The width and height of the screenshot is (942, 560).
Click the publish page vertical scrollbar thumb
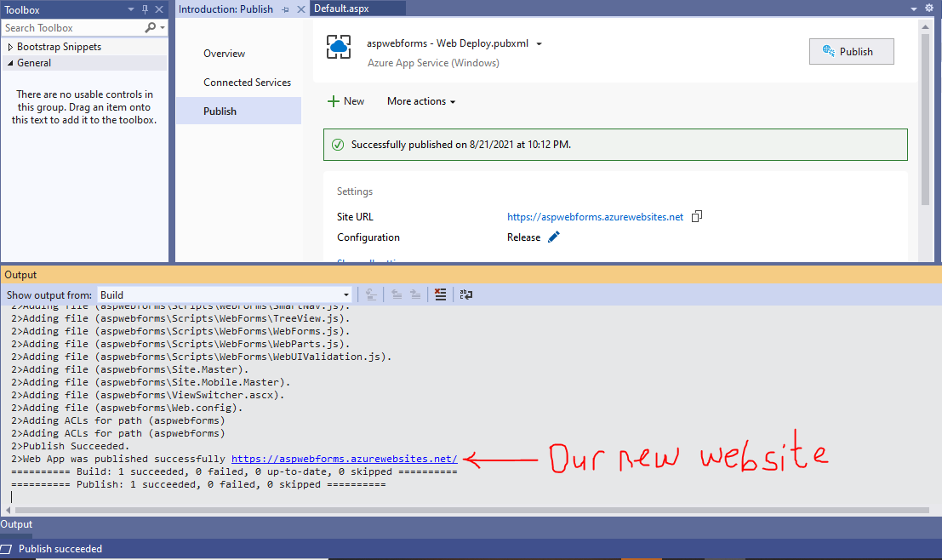925,118
